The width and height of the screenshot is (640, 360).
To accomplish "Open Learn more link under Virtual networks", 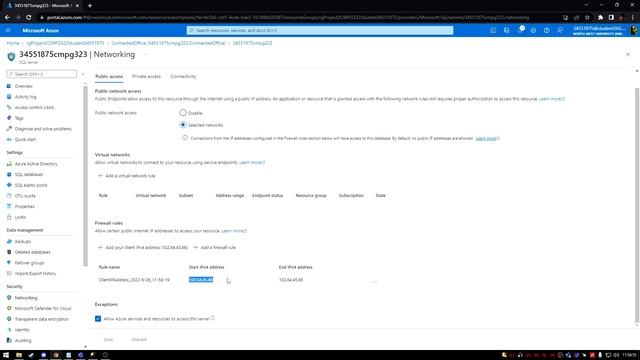I will tap(252, 162).
